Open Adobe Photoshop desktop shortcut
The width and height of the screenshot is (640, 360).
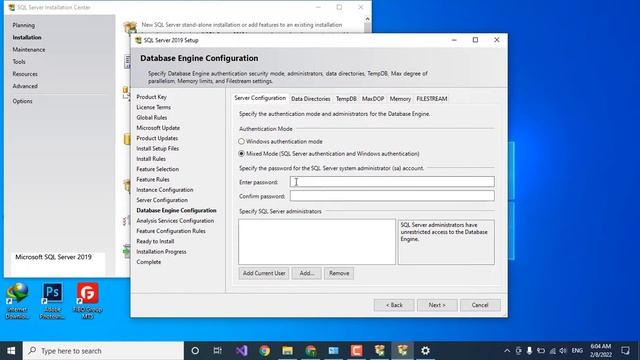click(x=52, y=300)
